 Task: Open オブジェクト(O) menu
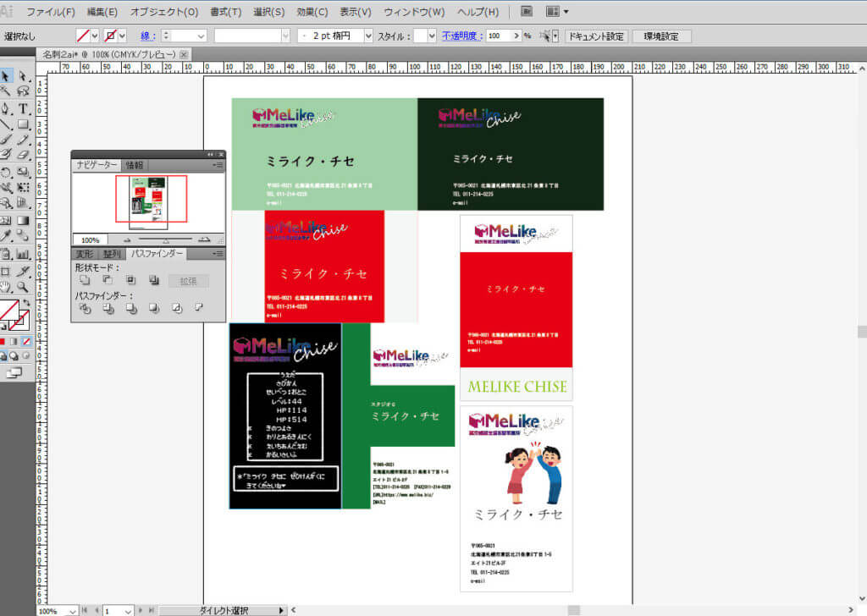coord(164,12)
